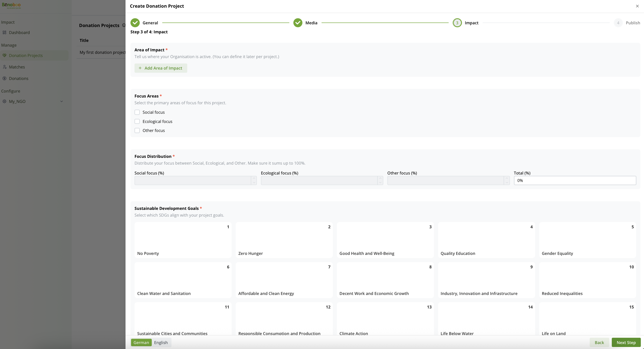Click the Donation Projects heart icon

5,55
